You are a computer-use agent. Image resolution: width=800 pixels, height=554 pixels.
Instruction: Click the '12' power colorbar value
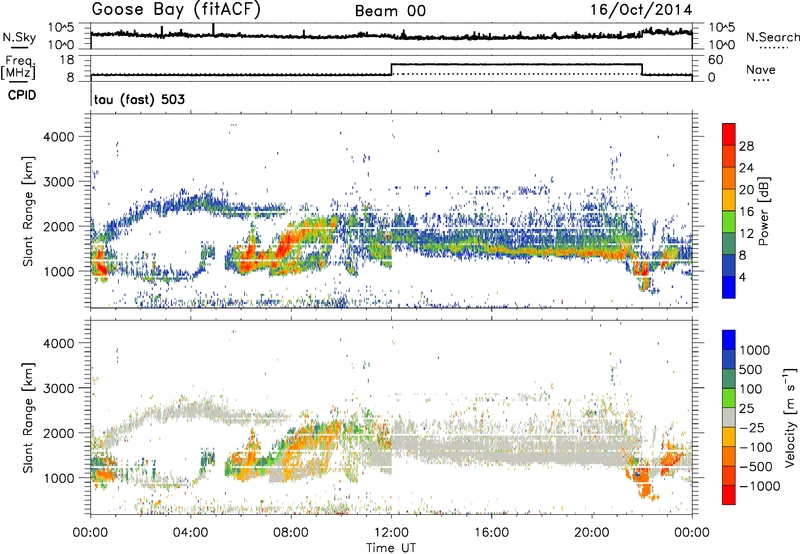(746, 234)
